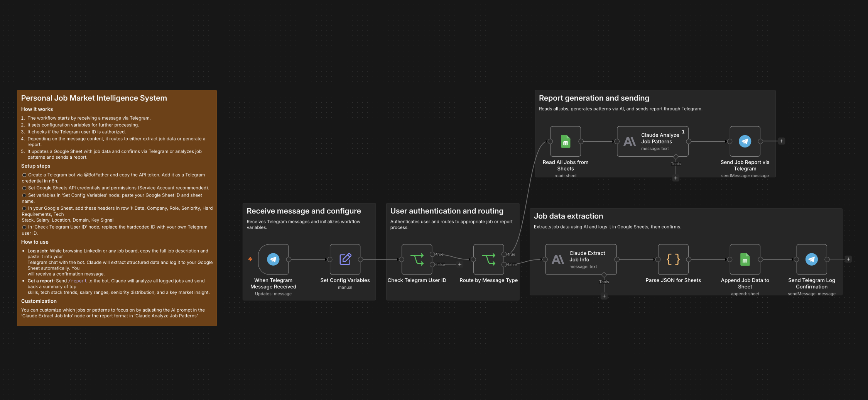Check the 'Set variables in Set Config Variables' step

[x=24, y=195]
